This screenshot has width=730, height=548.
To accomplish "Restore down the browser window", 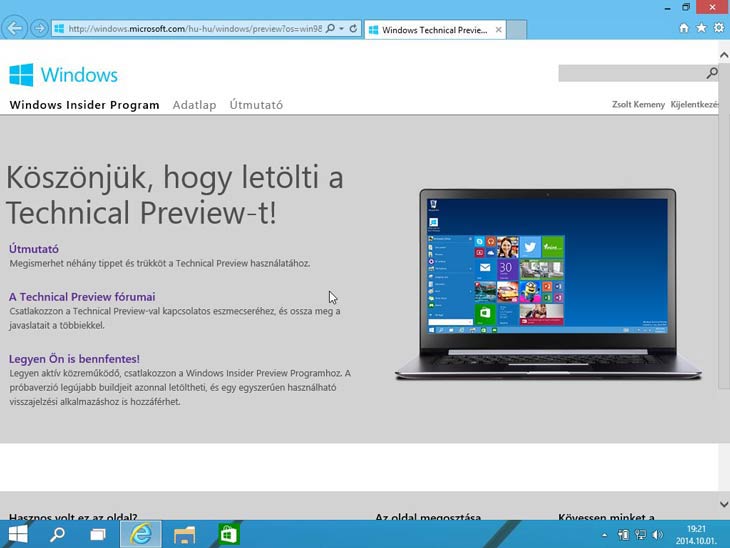I will [686, 7].
